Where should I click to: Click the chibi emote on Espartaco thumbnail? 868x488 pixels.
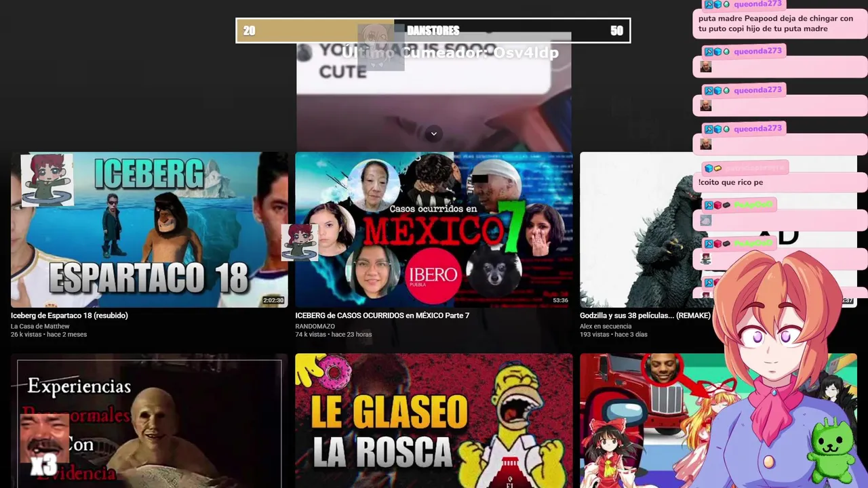pyautogui.click(x=47, y=180)
